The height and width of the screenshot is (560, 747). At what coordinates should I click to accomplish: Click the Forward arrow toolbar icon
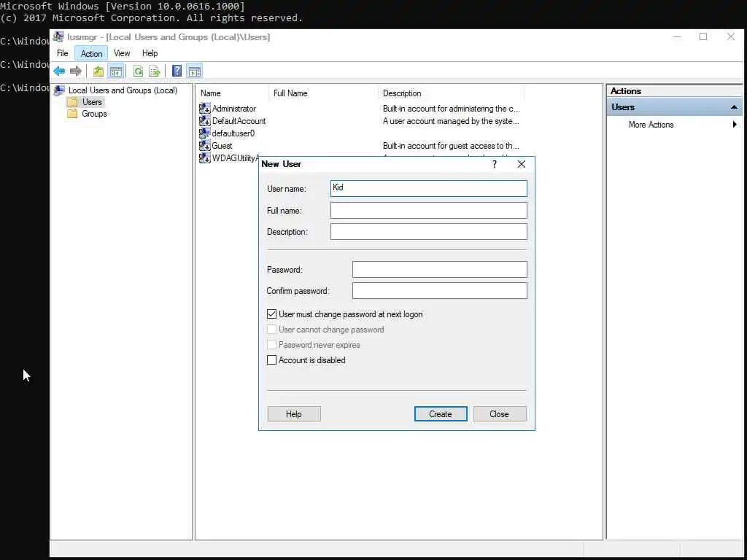pyautogui.click(x=75, y=71)
